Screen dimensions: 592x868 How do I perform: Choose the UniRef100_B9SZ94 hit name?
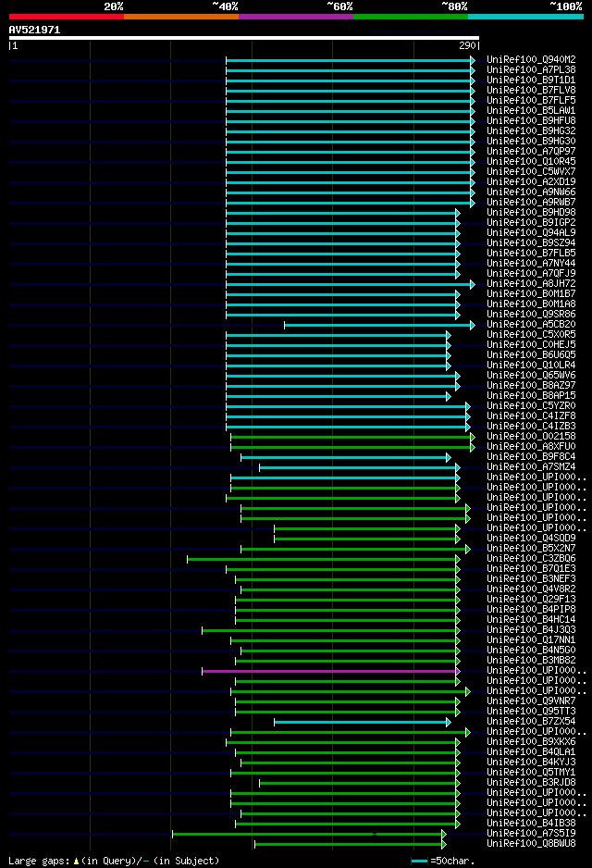[x=531, y=243]
